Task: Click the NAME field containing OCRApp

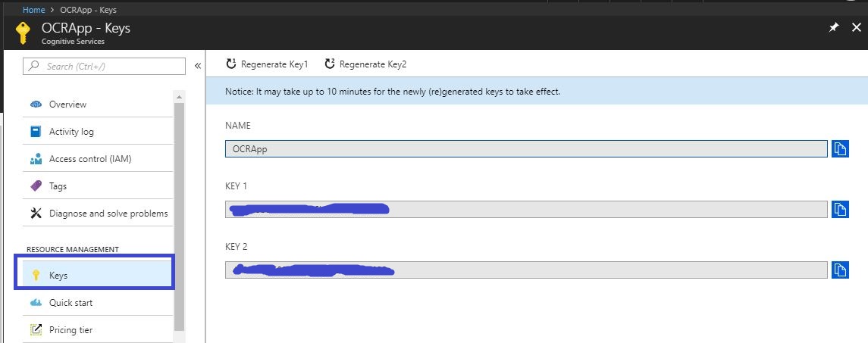Action: click(x=526, y=149)
